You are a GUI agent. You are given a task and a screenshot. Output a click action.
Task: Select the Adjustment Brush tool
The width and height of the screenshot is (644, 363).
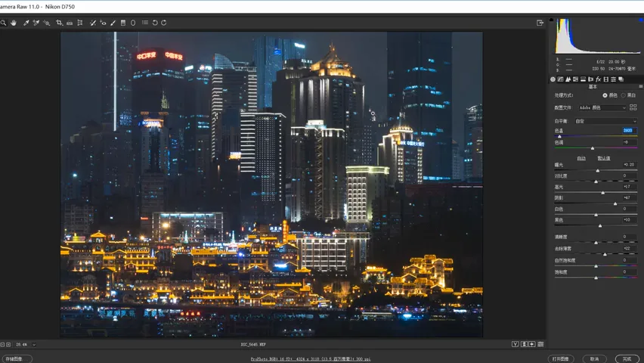click(x=113, y=23)
